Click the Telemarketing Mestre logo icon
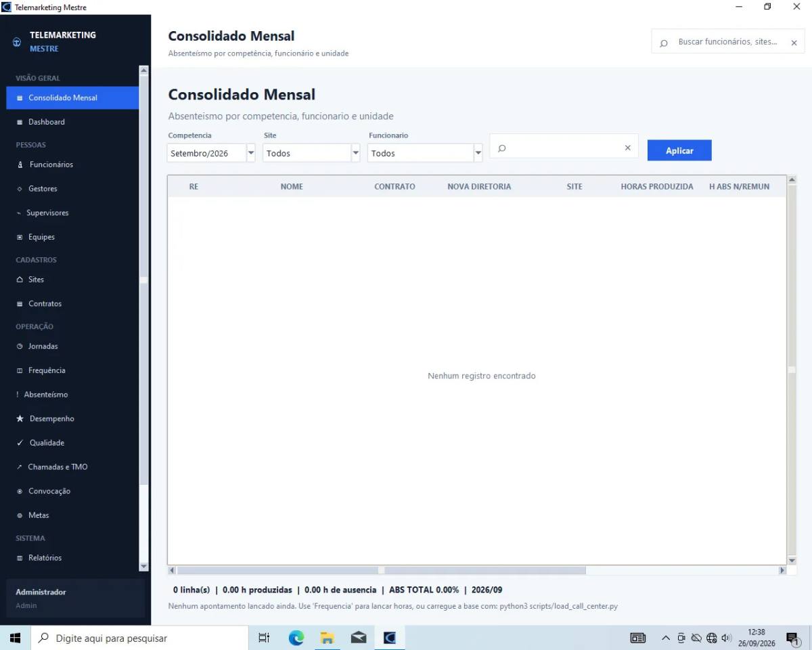812x650 pixels. tap(17, 41)
